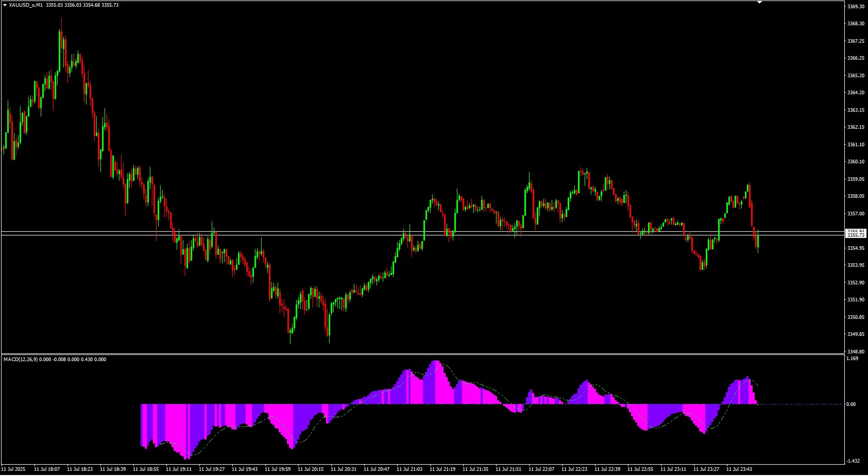868x476 pixels.
Task: Click the 11 Jul 2025 date label
Action: pyautogui.click(x=13, y=469)
